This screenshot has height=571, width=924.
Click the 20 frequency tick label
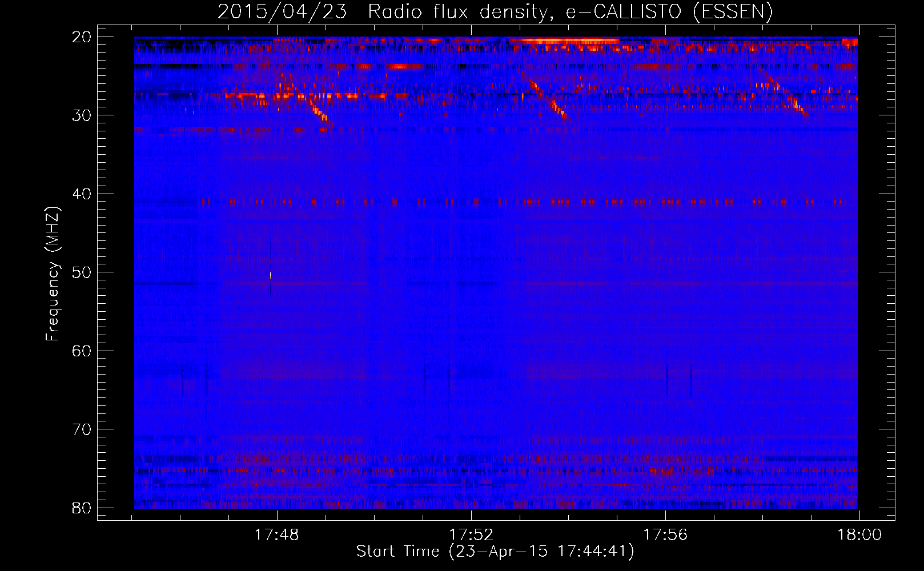82,37
